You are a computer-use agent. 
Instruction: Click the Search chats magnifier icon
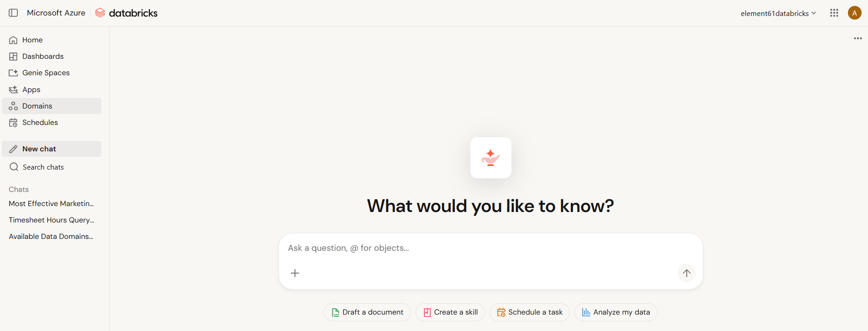(x=14, y=167)
